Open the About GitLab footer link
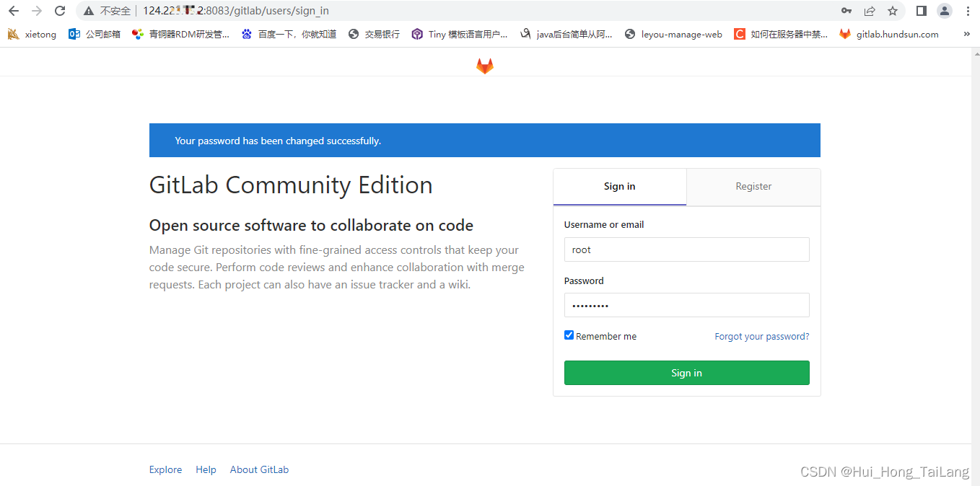The width and height of the screenshot is (980, 486). 259,469
